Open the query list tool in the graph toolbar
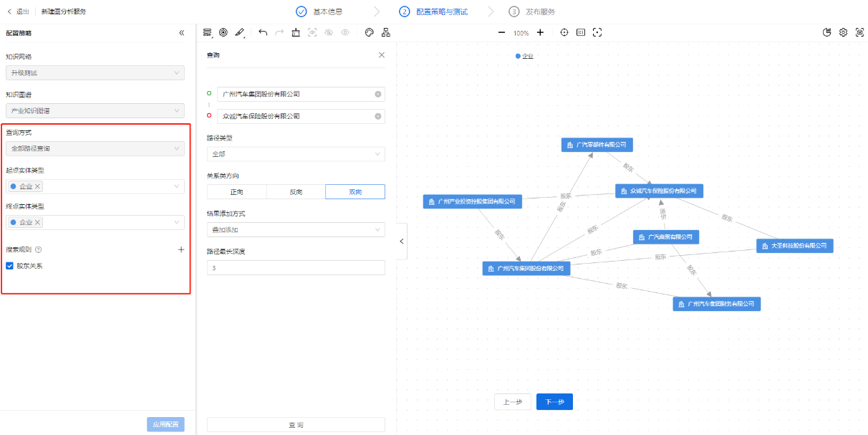This screenshot has width=868, height=435. [x=208, y=32]
